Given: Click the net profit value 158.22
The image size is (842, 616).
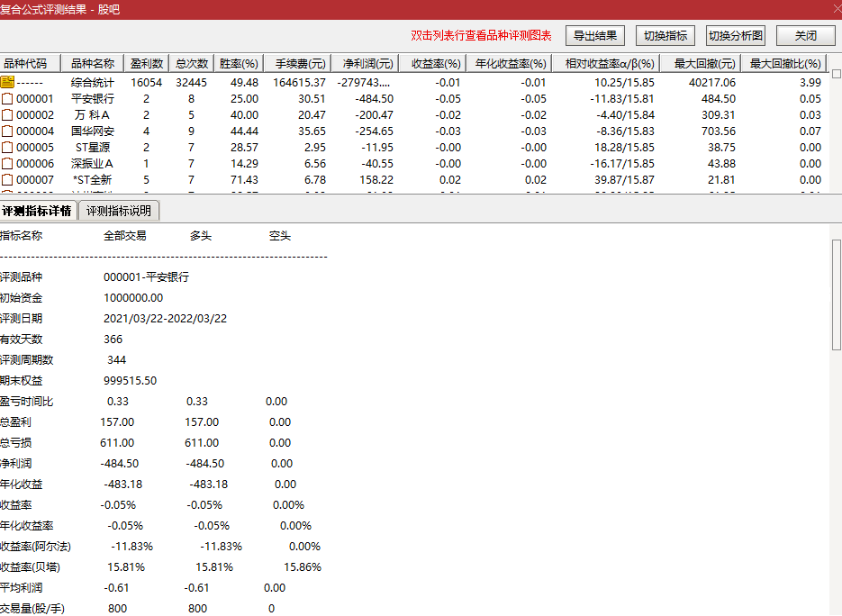Looking at the screenshot, I should point(376,180).
